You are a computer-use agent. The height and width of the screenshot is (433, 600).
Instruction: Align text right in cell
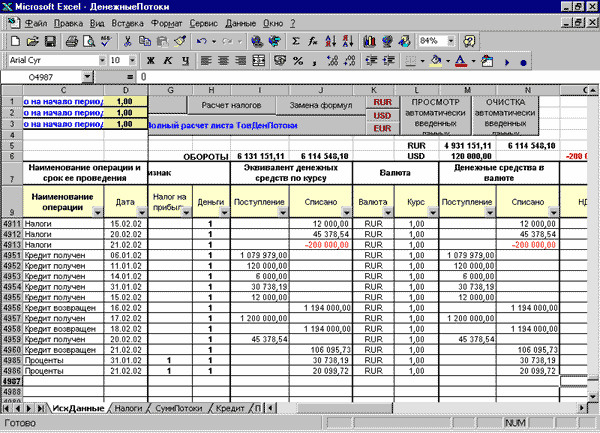[x=241, y=61]
